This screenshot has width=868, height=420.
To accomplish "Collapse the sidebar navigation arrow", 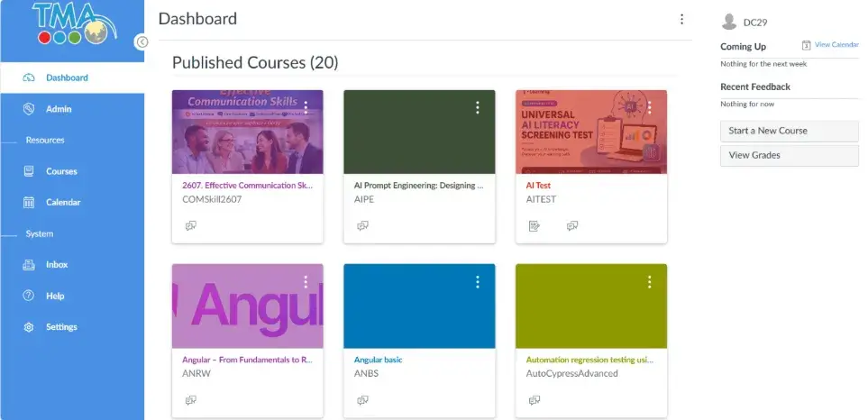I will (142, 42).
